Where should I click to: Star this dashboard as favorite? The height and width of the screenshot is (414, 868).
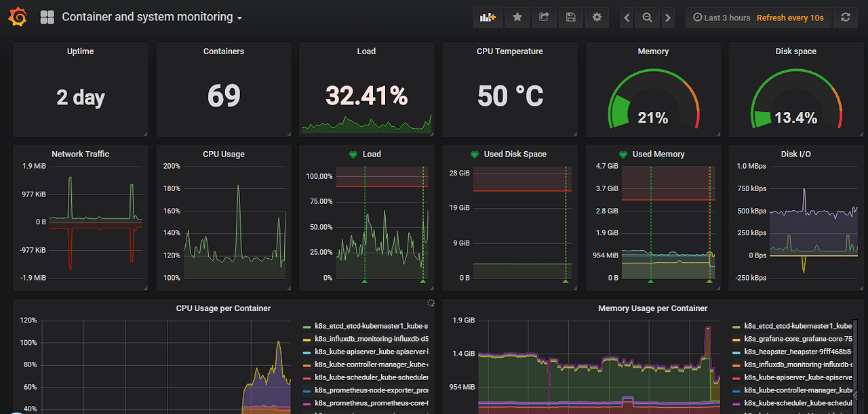[x=517, y=18]
